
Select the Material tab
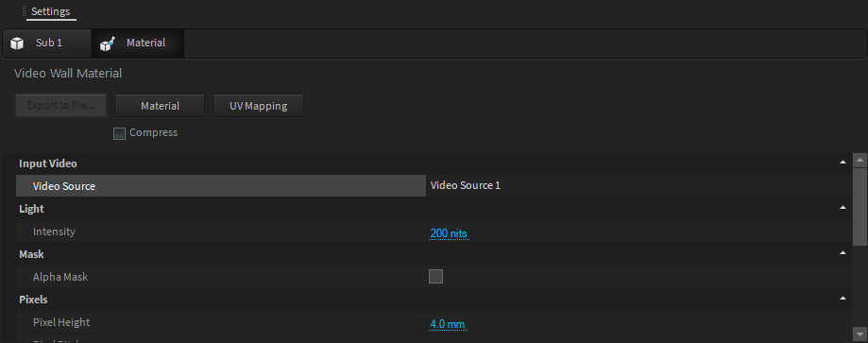click(x=138, y=43)
